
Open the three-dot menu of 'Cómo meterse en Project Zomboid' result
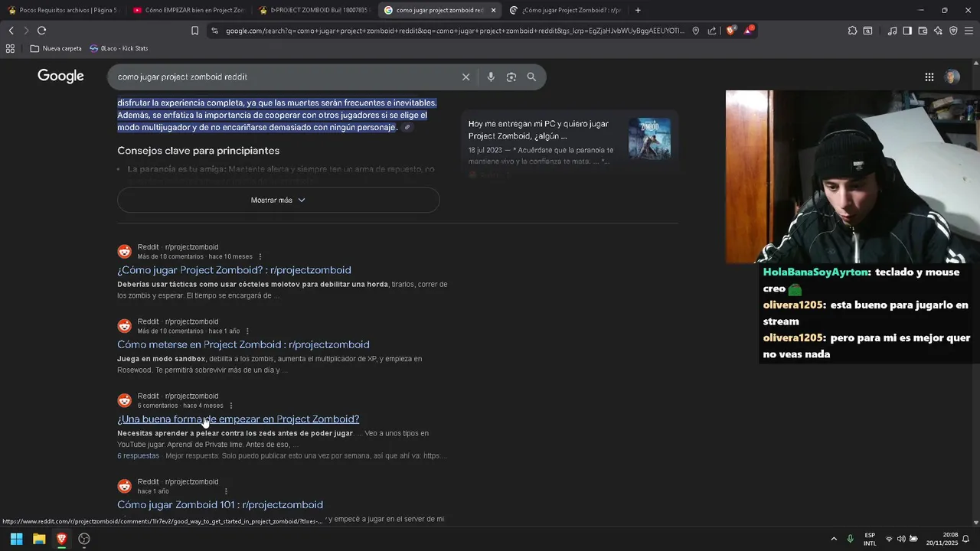pyautogui.click(x=247, y=331)
